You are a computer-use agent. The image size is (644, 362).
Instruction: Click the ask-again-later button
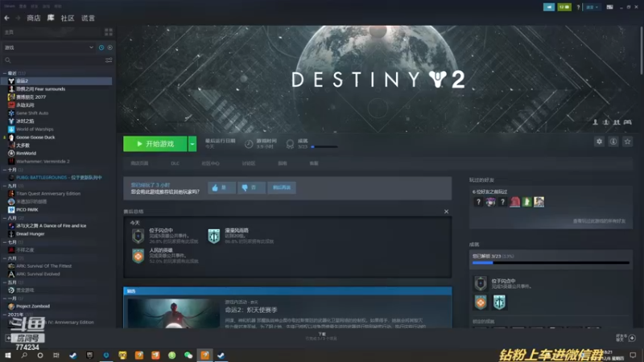(282, 187)
